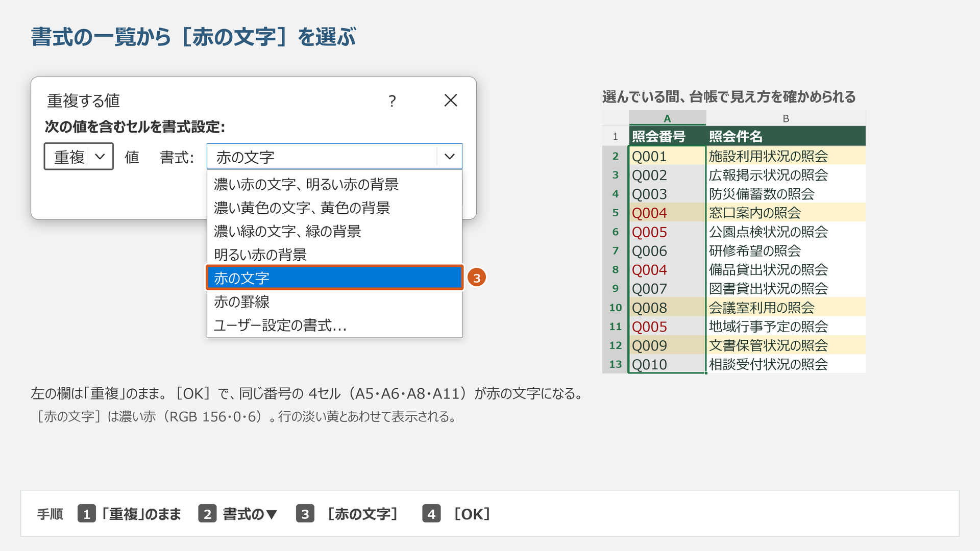The width and height of the screenshot is (980, 551).
Task: Click cell 文書保管状況の照会
Action: 786,345
